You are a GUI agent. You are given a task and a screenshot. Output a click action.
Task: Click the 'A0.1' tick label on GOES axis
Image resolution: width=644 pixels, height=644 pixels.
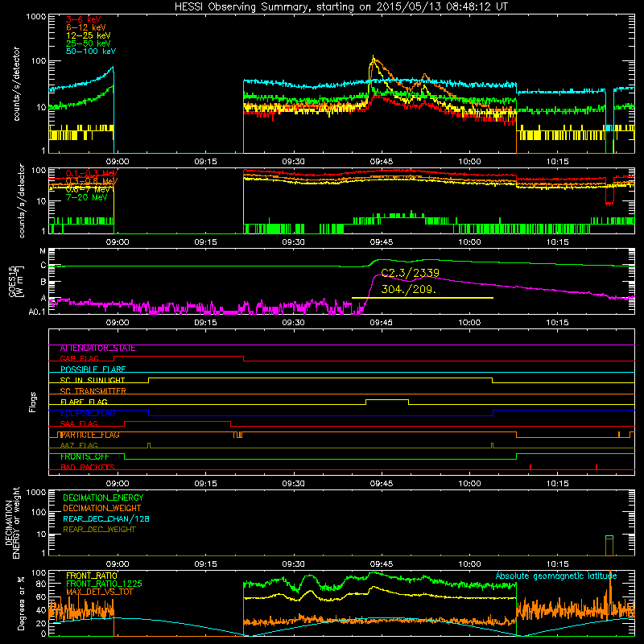point(37,312)
